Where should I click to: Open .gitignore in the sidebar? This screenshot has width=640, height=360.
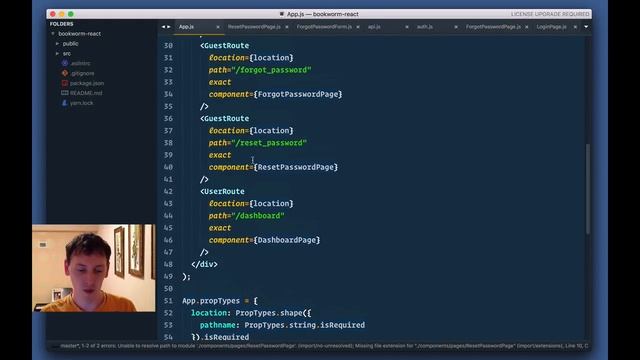point(82,73)
